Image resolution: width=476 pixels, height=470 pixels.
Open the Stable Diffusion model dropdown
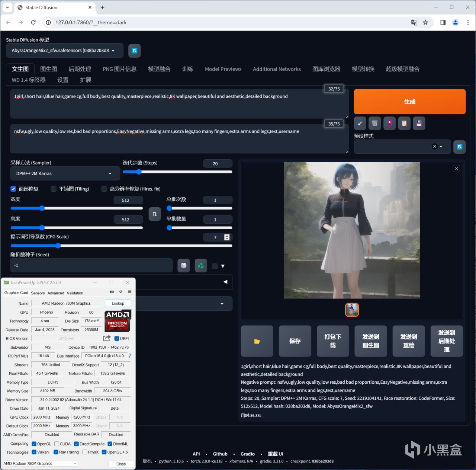click(x=64, y=51)
